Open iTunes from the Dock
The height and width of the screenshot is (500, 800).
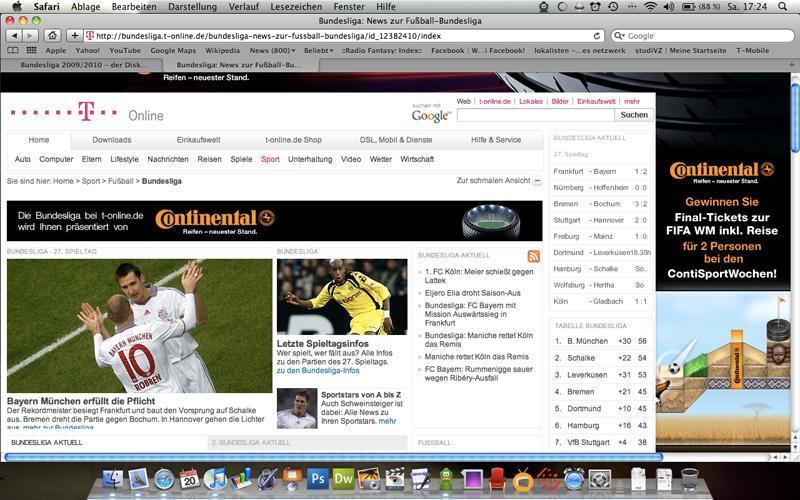215,479
